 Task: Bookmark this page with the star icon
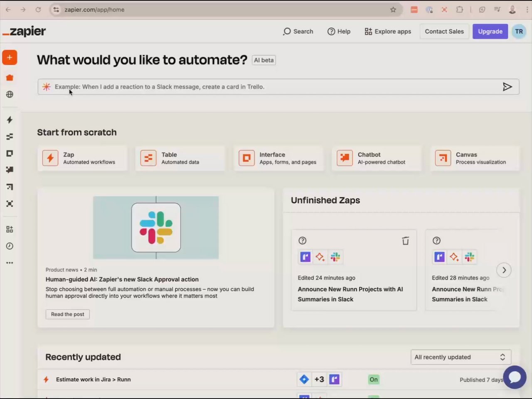[393, 10]
